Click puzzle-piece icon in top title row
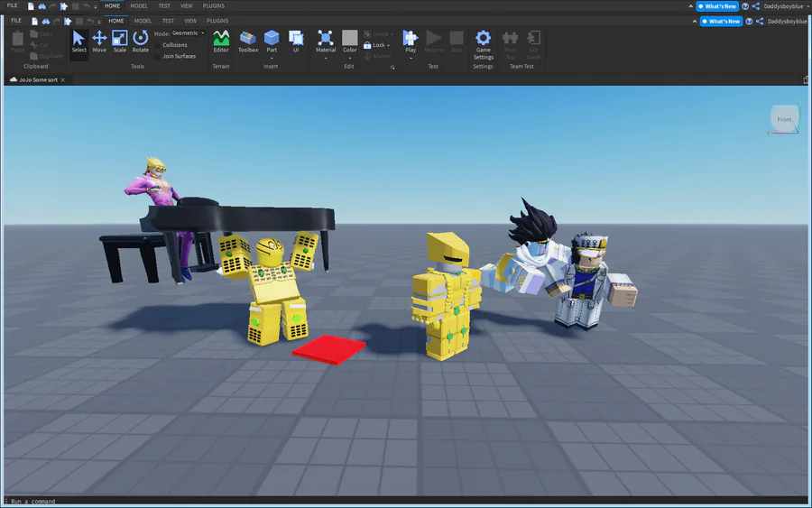 tap(64, 6)
